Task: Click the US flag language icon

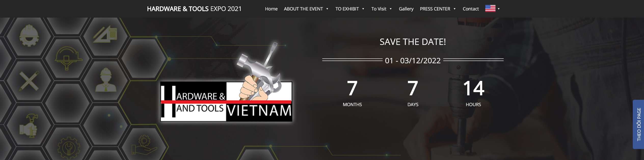Action: 490,9
